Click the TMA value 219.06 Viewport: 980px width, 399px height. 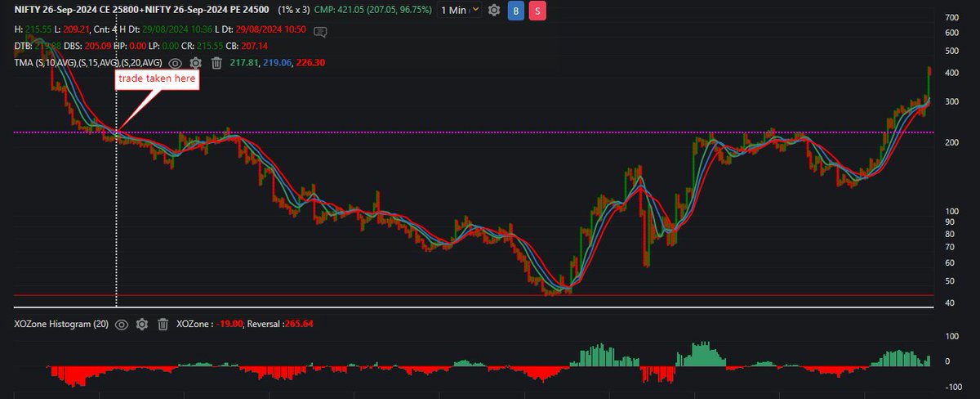click(278, 62)
